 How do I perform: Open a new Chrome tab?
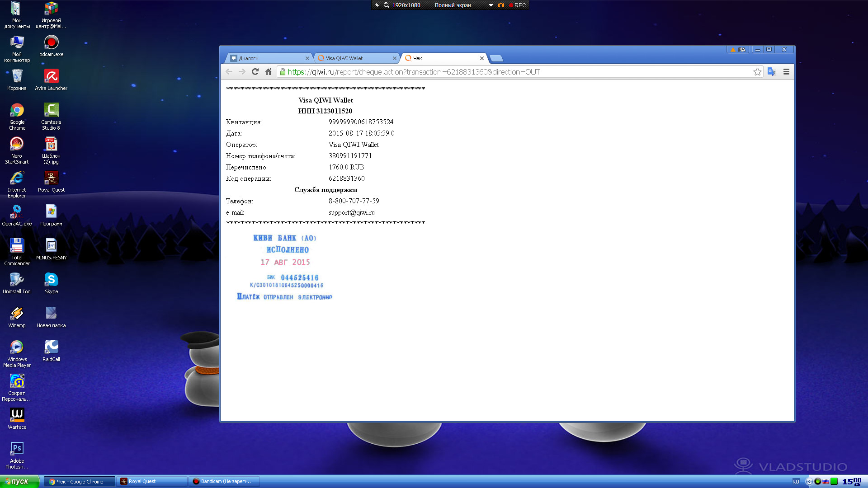pyautogui.click(x=496, y=58)
